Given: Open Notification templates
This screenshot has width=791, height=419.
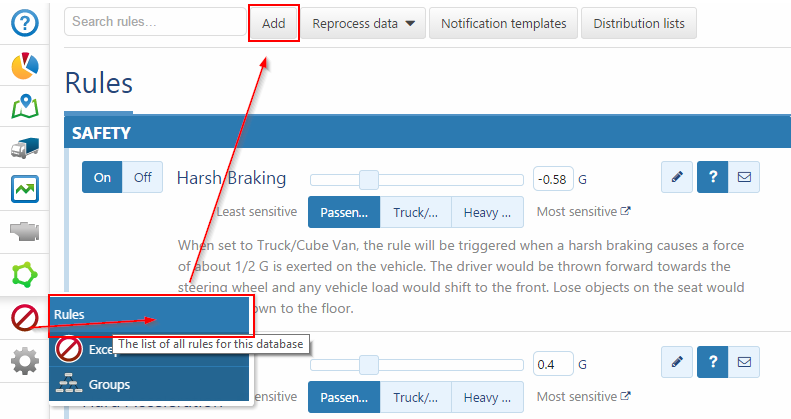Looking at the screenshot, I should (x=504, y=24).
